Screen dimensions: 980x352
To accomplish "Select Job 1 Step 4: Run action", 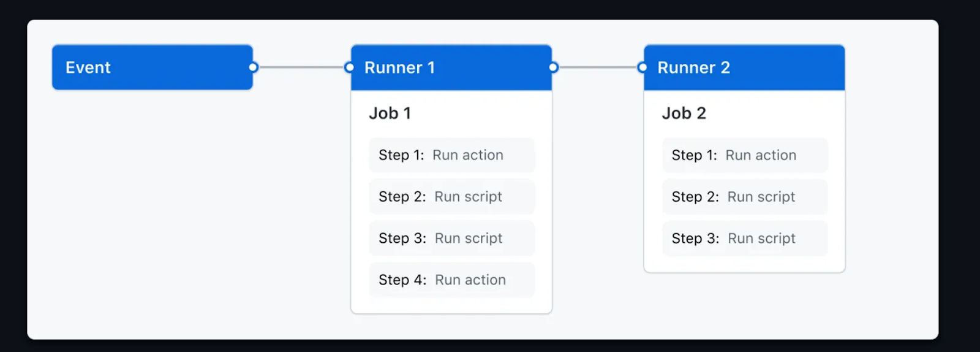I will 451,280.
